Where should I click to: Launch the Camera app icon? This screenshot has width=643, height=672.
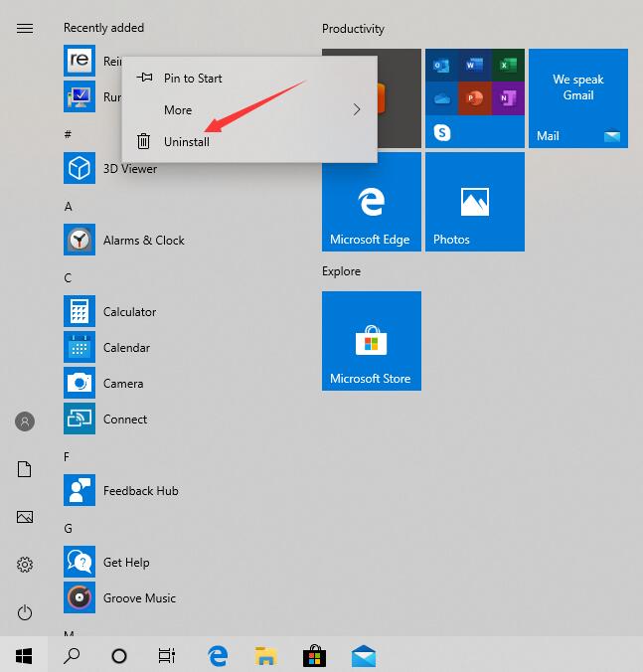pyautogui.click(x=80, y=383)
